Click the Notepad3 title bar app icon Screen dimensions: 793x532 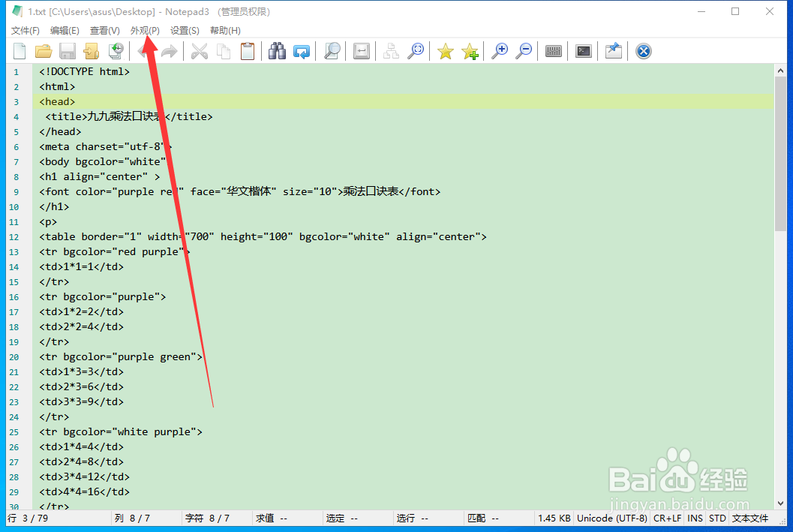pos(17,11)
